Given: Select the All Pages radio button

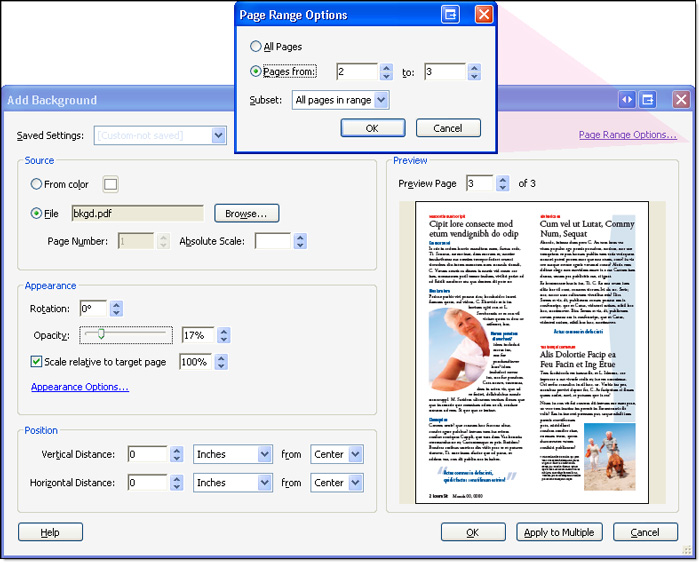Looking at the screenshot, I should point(256,47).
